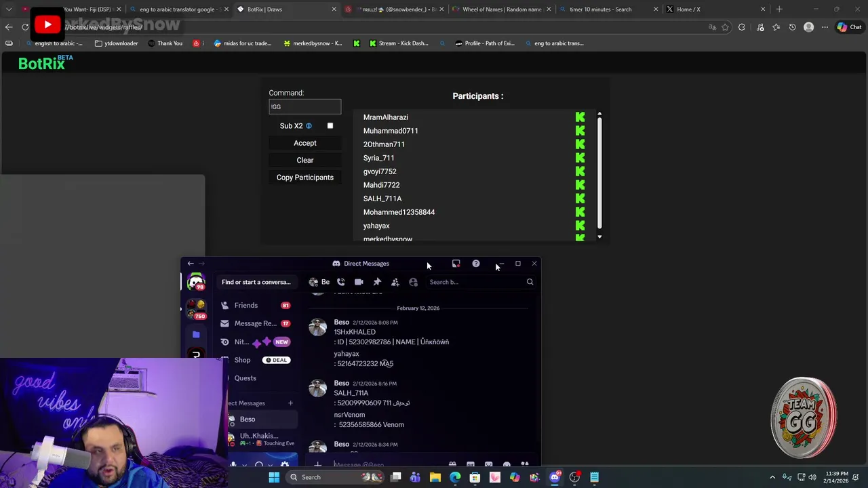Show the user profile panel in Discord
Screen dimensions: 868x488
(413, 282)
